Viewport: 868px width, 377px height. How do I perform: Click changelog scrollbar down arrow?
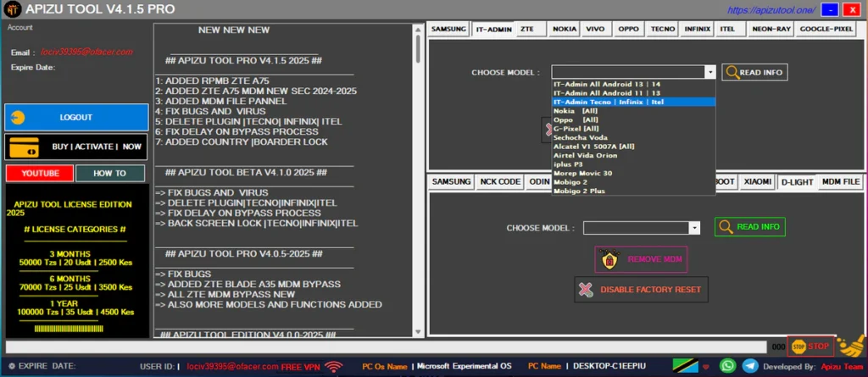pos(418,331)
